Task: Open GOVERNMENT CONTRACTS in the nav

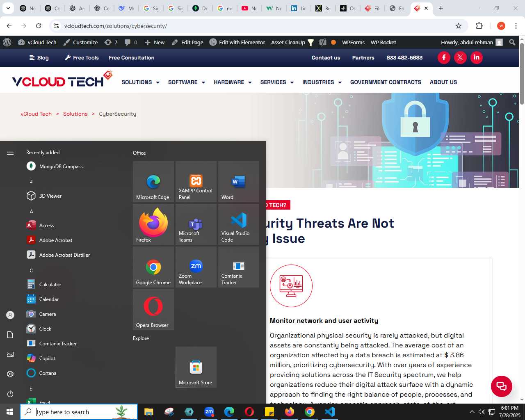Action: point(386,82)
